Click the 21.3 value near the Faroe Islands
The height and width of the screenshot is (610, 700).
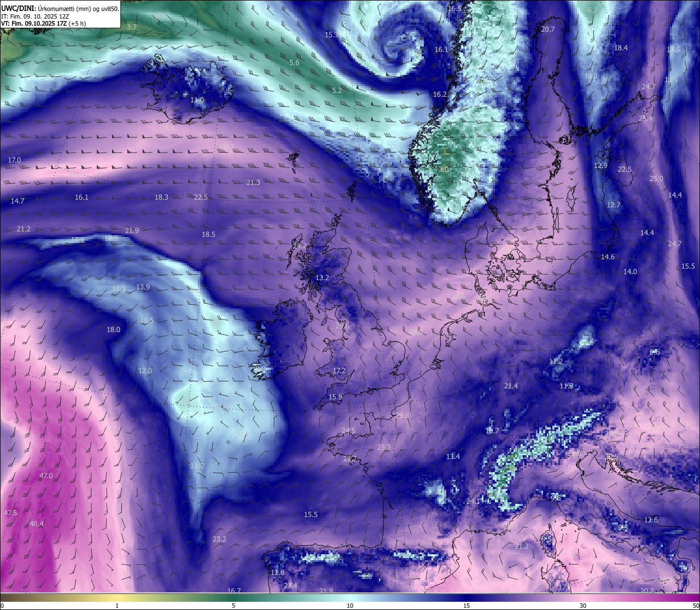[253, 182]
